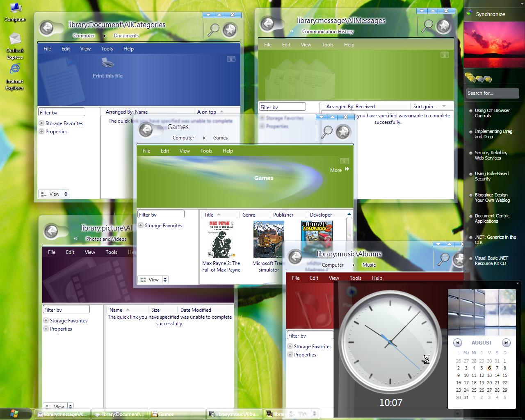This screenshot has height=420, width=525.
Task: Click the next month arrow in the calendar
Action: (x=507, y=342)
